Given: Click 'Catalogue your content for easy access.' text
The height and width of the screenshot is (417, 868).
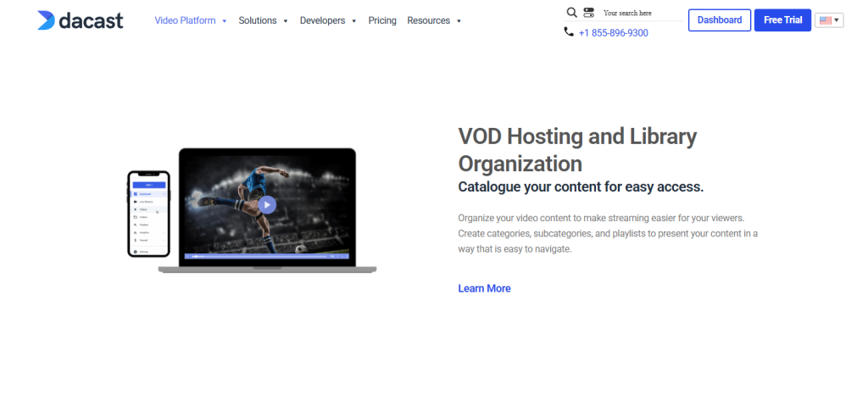Looking at the screenshot, I should [x=581, y=186].
